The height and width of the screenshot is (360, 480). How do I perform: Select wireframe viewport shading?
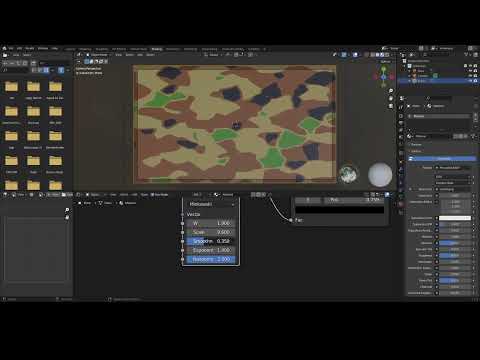[373, 55]
